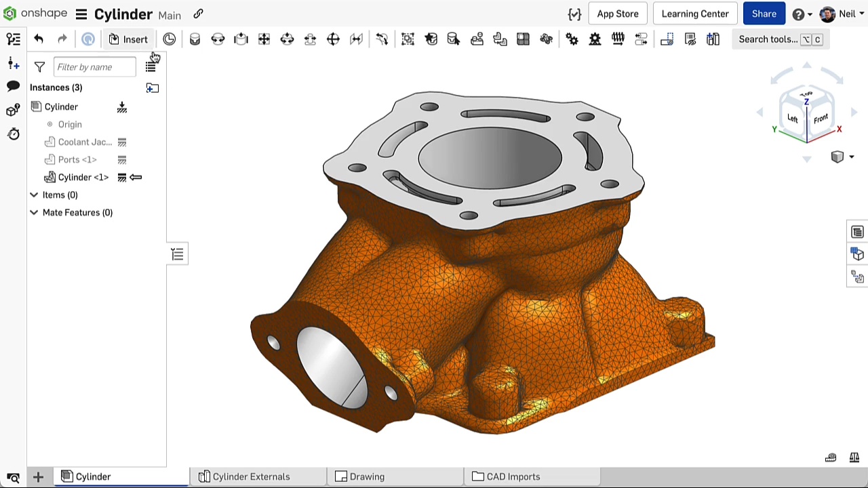Select the Fastened mate tool

195,39
